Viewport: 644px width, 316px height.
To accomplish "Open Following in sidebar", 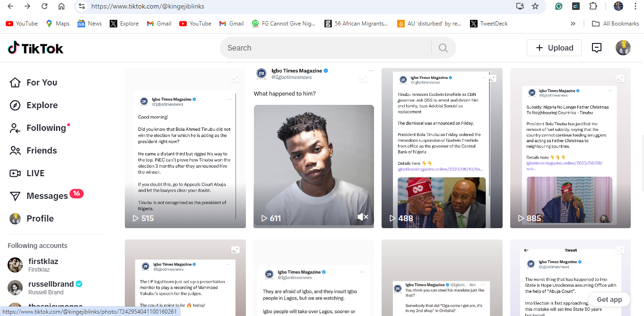I will (40, 128).
